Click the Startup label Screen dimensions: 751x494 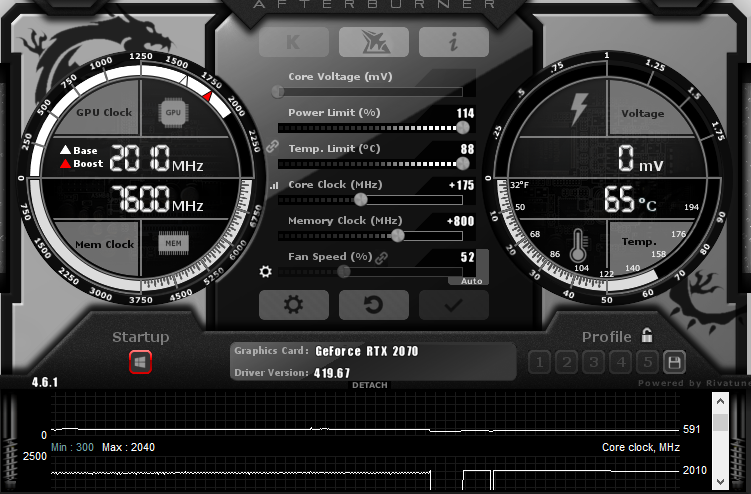(140, 337)
